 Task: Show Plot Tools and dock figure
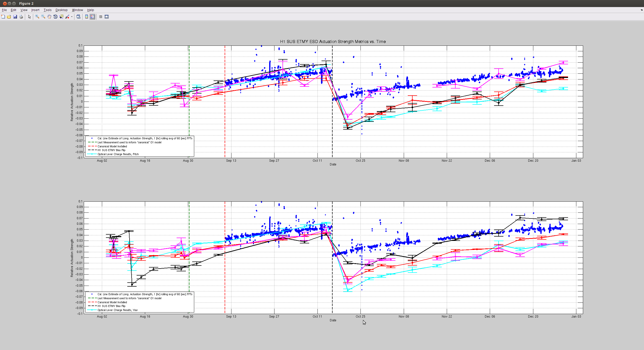tap(107, 17)
